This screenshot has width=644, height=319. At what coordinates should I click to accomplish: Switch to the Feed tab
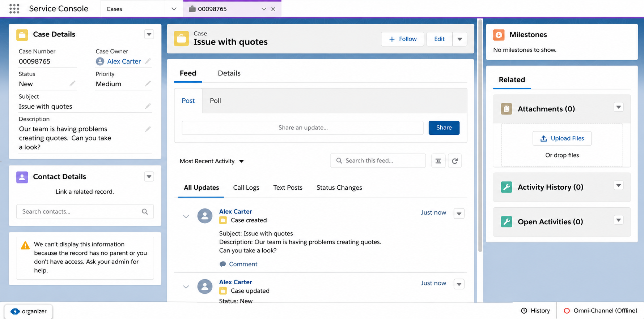tap(188, 73)
